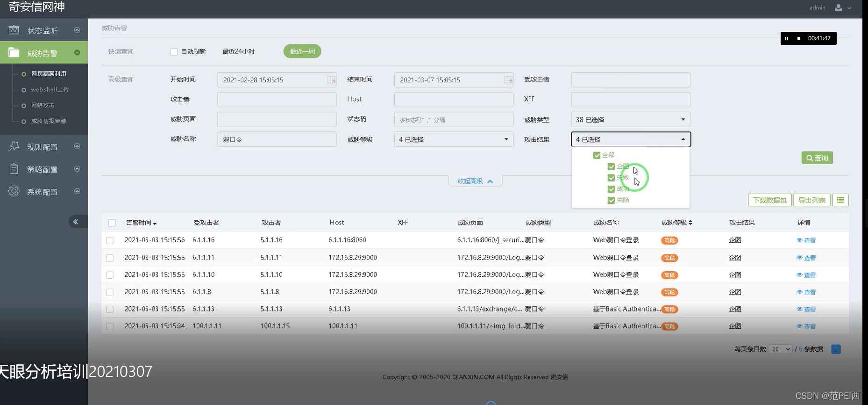Click the 查询 search button
The width and height of the screenshot is (868, 405).
click(x=817, y=158)
